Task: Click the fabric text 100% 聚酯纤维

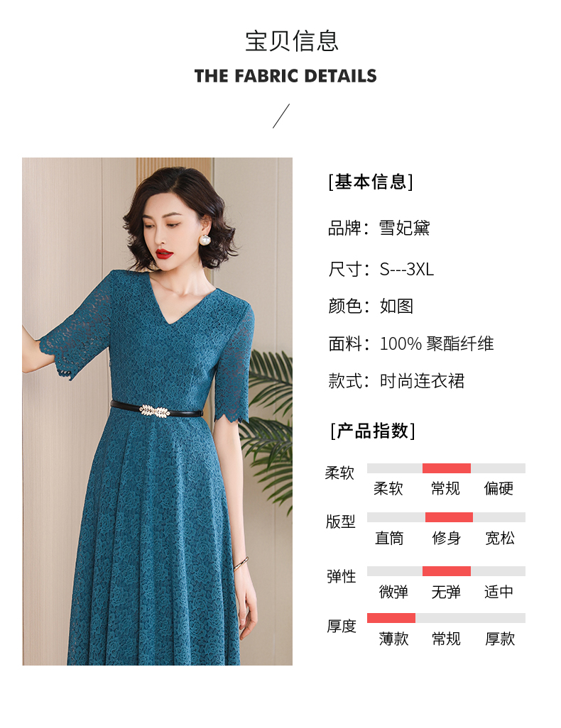Action: click(x=437, y=343)
